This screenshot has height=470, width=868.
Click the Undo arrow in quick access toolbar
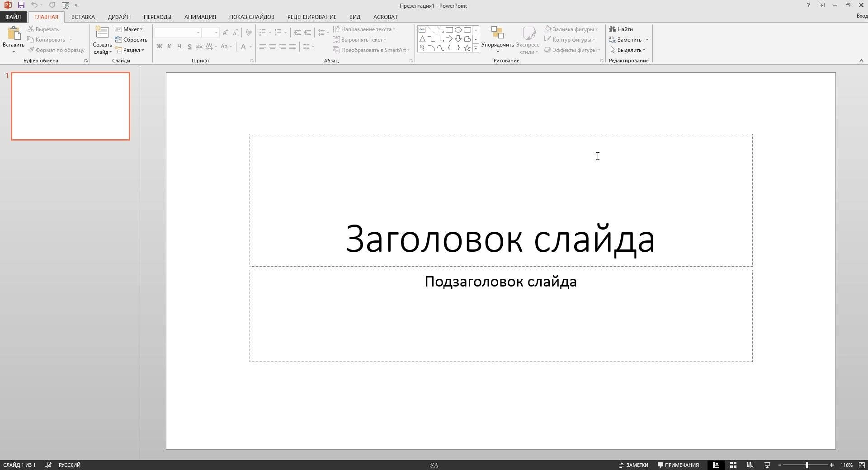34,5
